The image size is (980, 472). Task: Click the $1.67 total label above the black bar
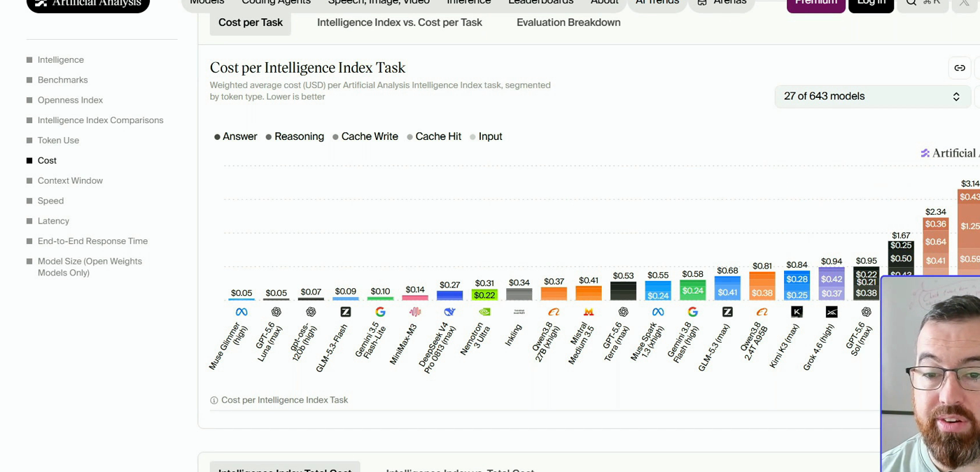click(x=901, y=236)
